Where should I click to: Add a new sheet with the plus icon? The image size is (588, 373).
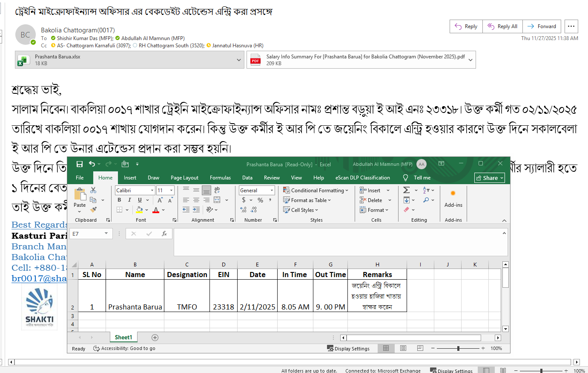pyautogui.click(x=155, y=338)
